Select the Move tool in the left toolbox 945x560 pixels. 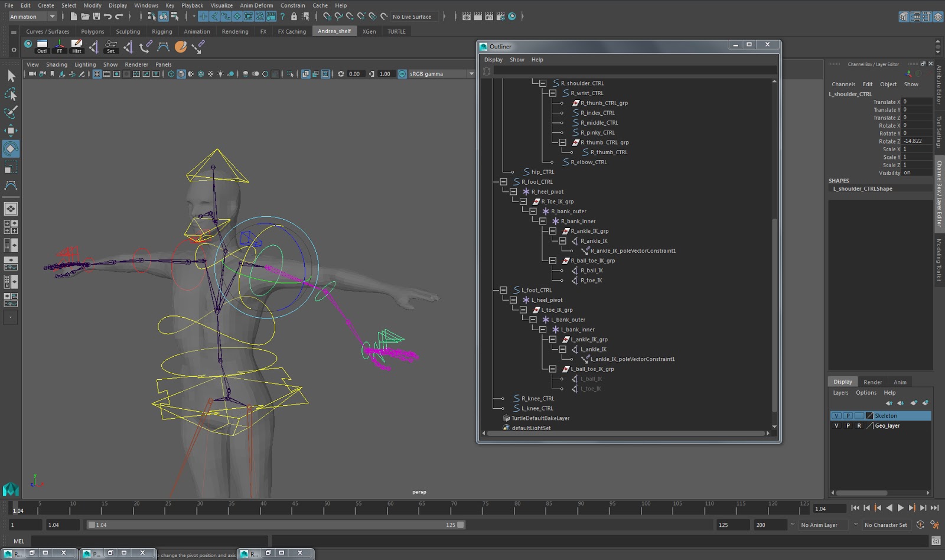point(11,131)
